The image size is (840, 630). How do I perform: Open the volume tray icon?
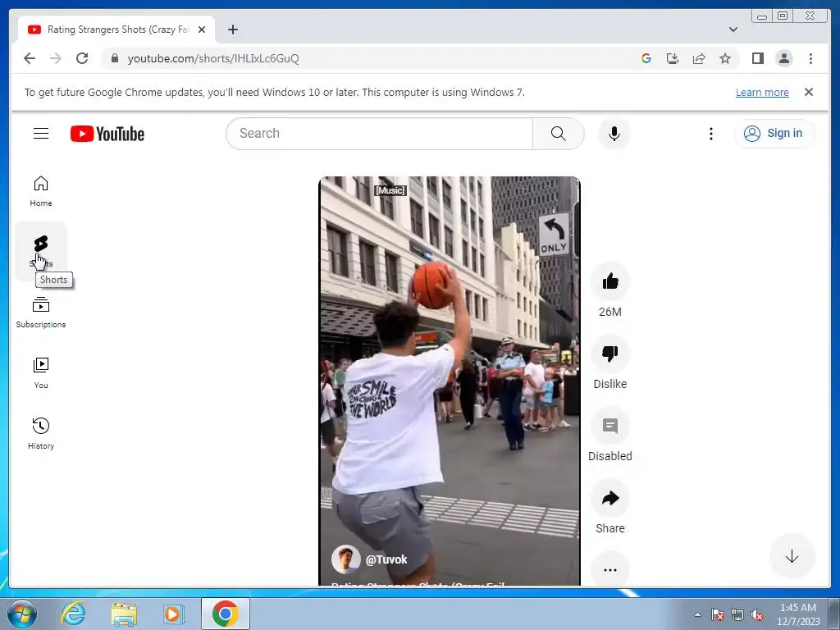click(x=757, y=615)
